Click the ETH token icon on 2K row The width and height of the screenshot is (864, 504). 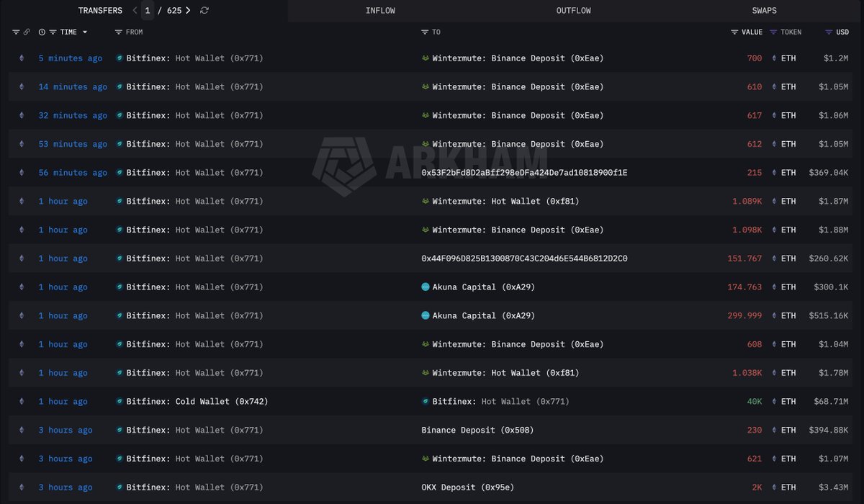[x=775, y=487]
